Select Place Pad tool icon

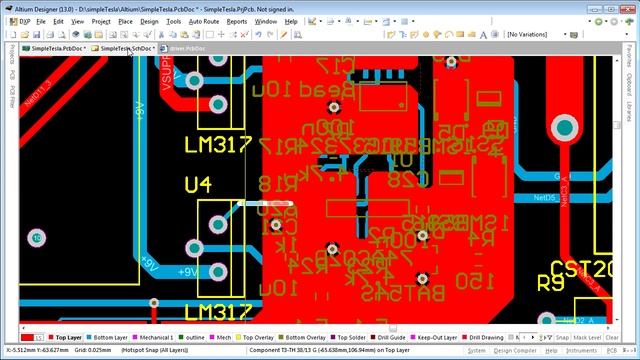pos(426,35)
